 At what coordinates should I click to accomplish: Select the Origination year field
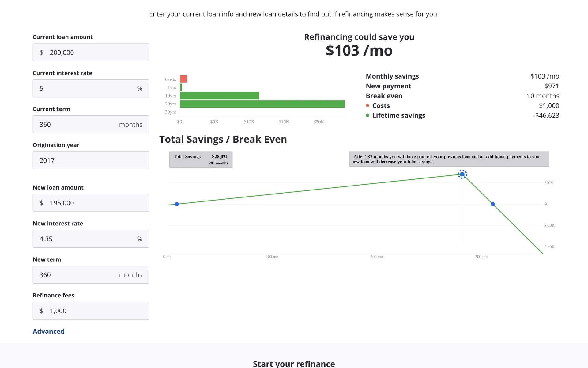[91, 160]
